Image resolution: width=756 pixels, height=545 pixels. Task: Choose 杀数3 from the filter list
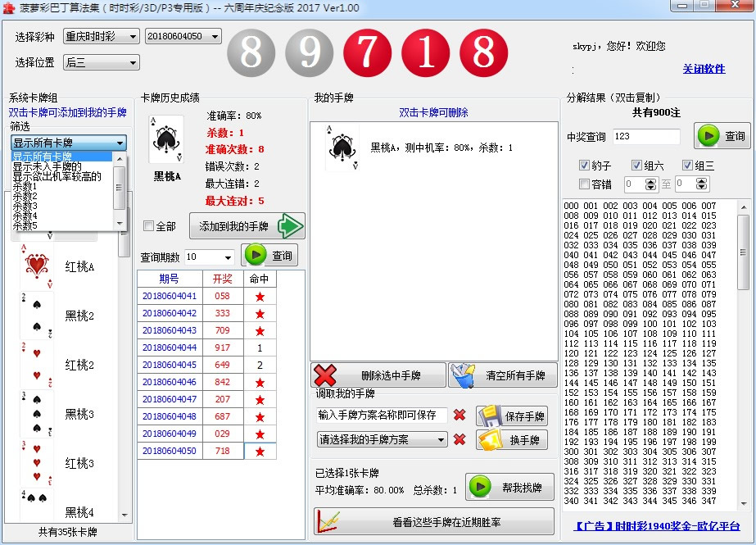25,206
